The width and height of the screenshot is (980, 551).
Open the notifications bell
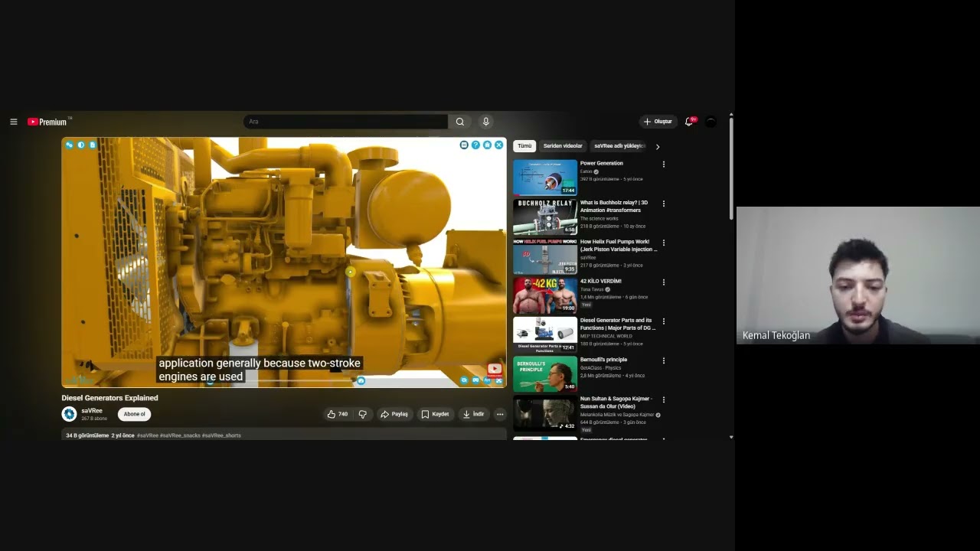point(689,122)
